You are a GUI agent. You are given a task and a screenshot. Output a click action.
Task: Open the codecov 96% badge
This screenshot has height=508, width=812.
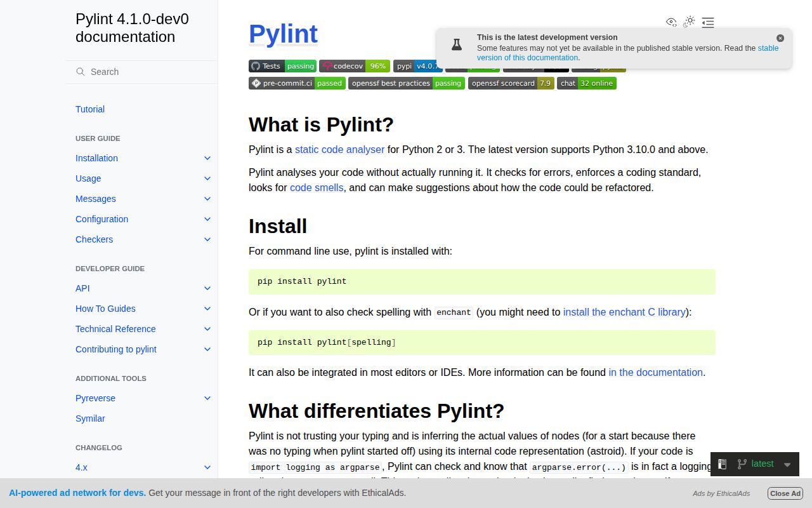355,66
